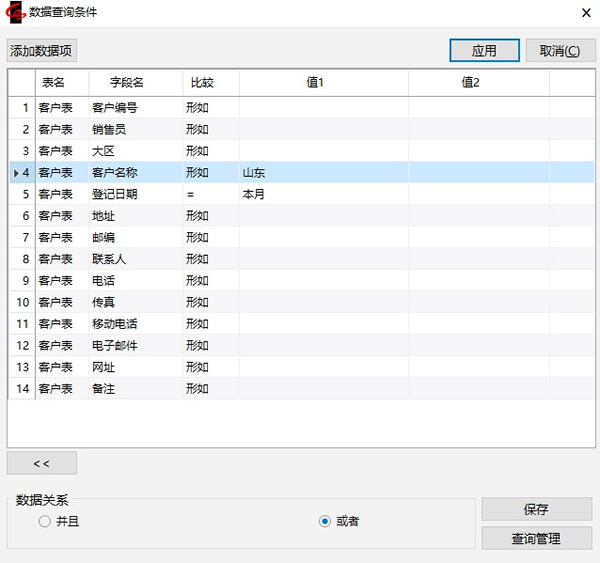This screenshot has height=563, width=600.
Task: Select row 14 备注 by its row number
Action: [x=22, y=388]
